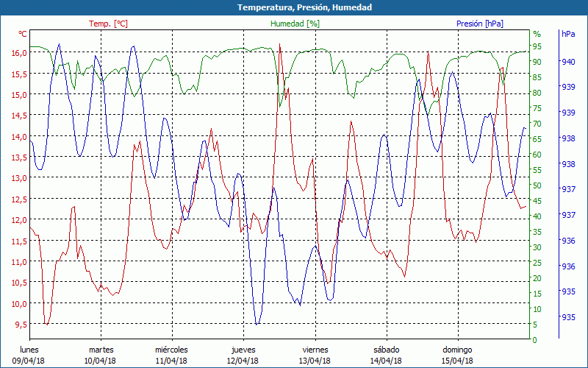This screenshot has height=368, width=588.
Task: Click the 12,0 temperature axis tick
Action: pos(19,220)
